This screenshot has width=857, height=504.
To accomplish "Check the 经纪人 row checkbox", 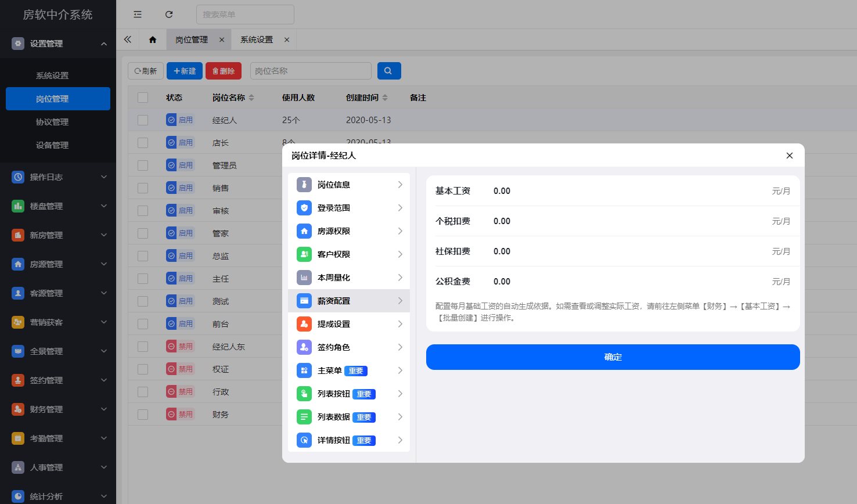I will (x=143, y=120).
